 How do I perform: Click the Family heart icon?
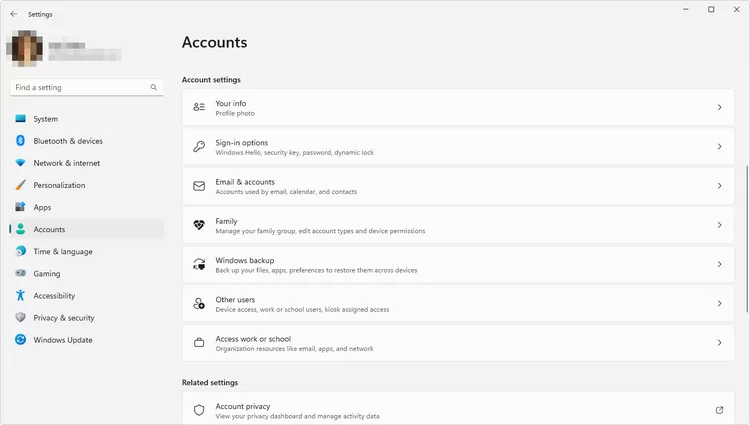(x=199, y=225)
